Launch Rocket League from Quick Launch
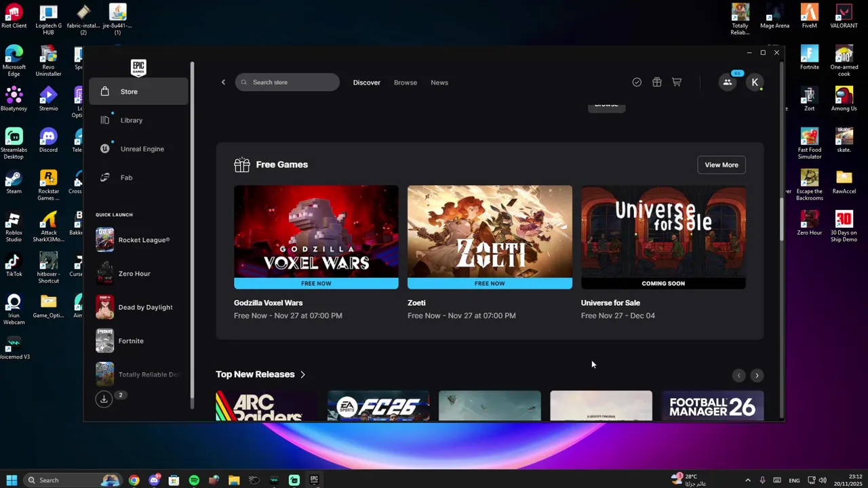Image resolution: width=868 pixels, height=488 pixels. (138, 240)
